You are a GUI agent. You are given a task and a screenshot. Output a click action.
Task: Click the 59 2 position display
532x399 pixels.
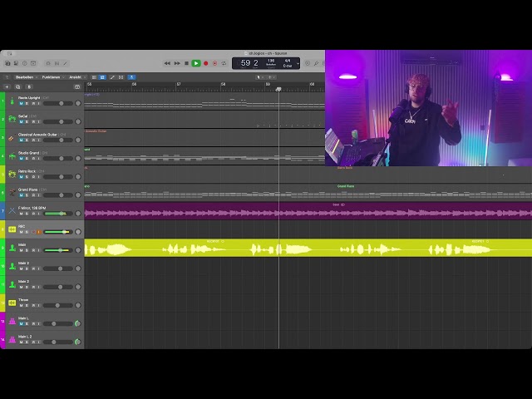[x=249, y=63]
